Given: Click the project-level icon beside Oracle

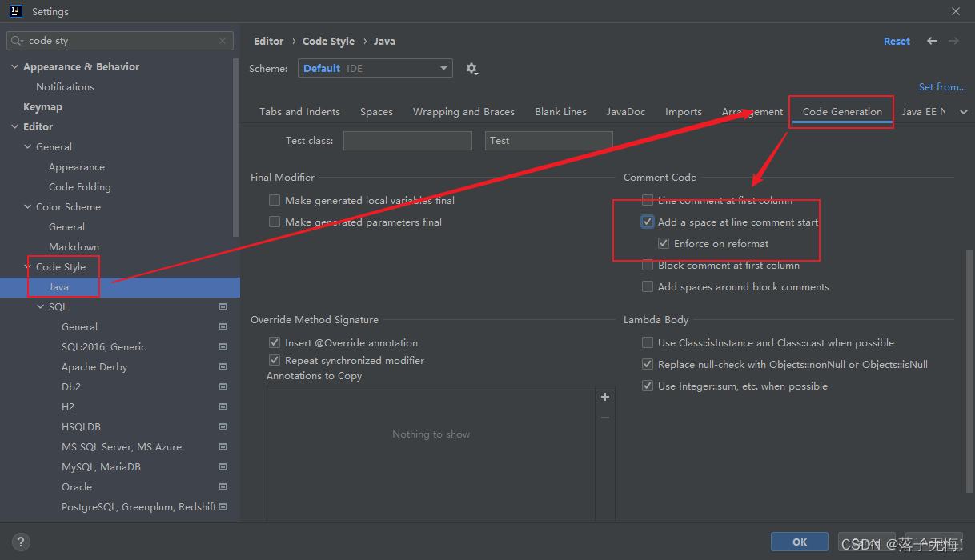Looking at the screenshot, I should coord(223,486).
